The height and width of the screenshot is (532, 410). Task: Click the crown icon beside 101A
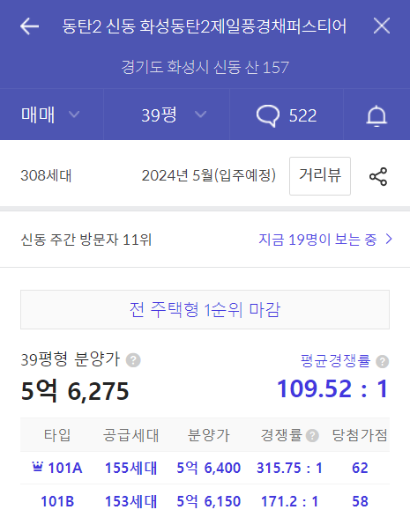click(x=37, y=467)
